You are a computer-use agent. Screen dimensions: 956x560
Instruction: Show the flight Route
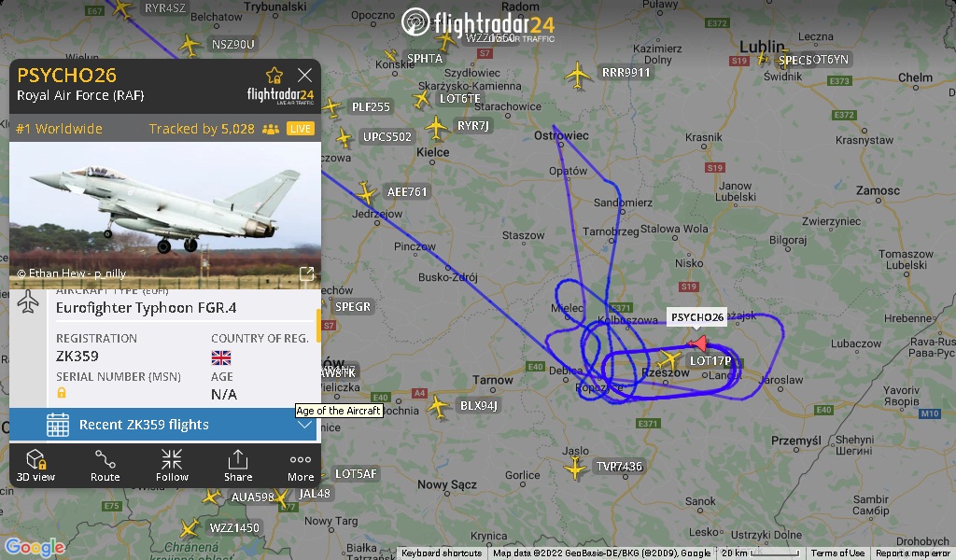tap(105, 466)
